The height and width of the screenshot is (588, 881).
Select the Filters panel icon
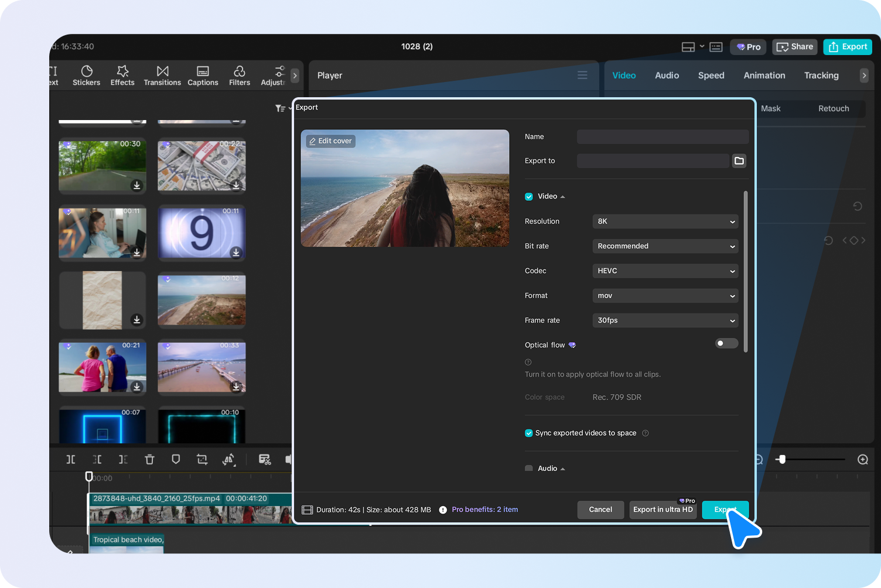(239, 75)
